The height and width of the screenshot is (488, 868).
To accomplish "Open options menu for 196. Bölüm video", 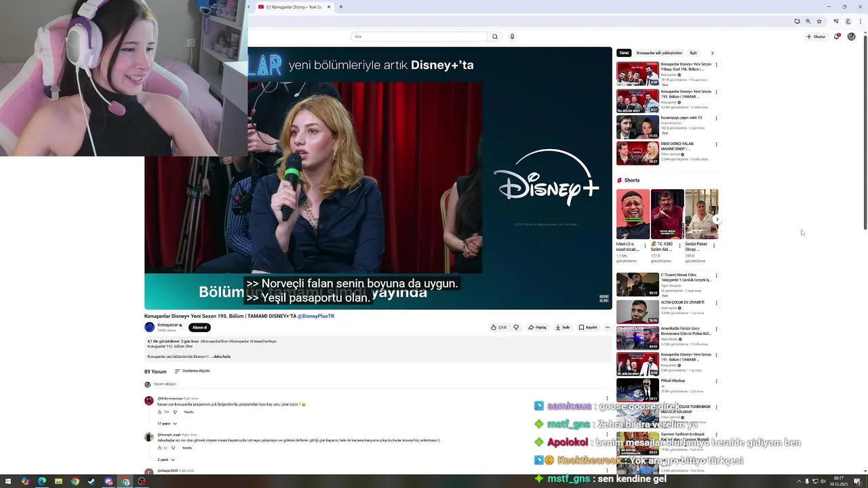I will click(x=716, y=65).
